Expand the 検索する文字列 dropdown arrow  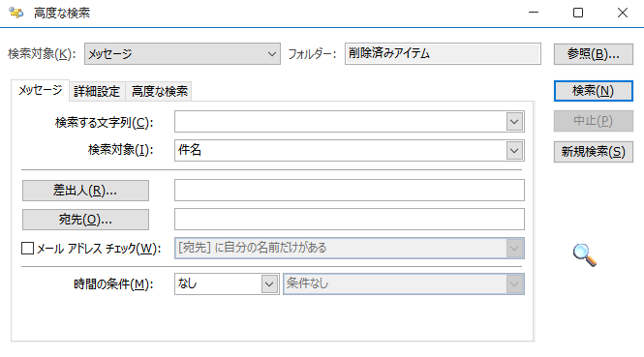(514, 122)
